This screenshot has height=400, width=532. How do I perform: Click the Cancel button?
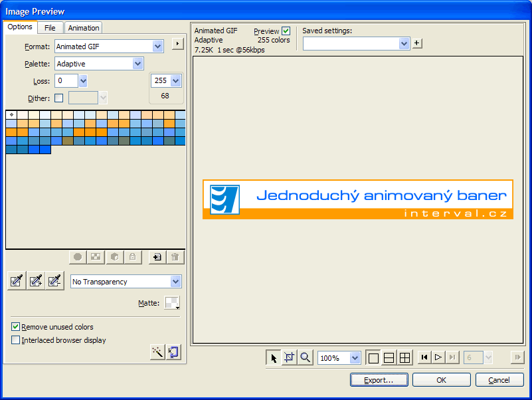(499, 380)
